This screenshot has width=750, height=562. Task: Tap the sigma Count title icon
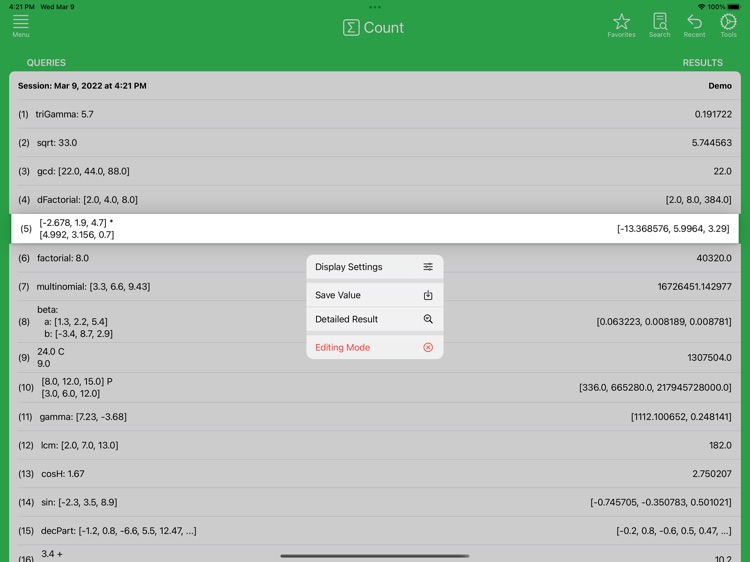351,28
